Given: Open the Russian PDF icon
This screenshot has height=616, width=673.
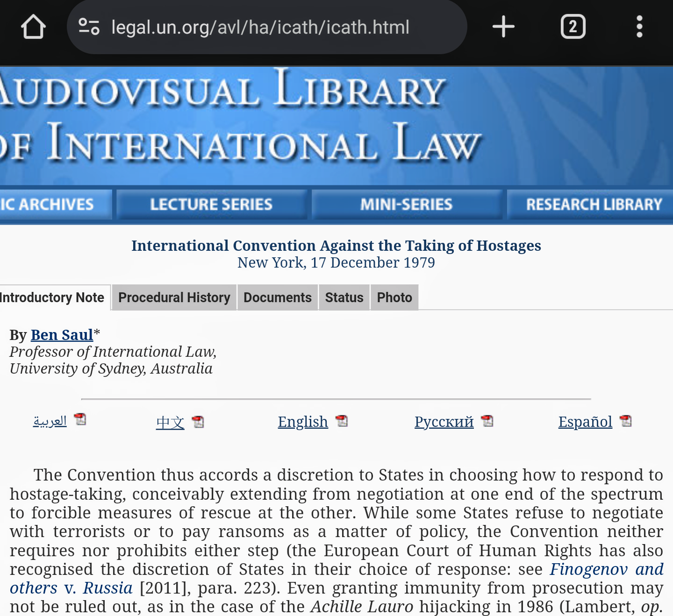Looking at the screenshot, I should (487, 421).
